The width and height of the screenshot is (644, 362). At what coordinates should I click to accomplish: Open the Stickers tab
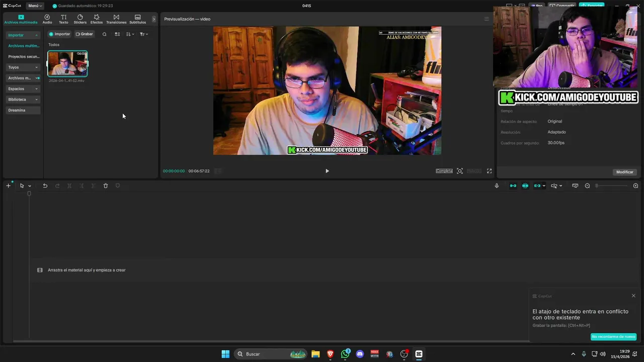point(80,19)
